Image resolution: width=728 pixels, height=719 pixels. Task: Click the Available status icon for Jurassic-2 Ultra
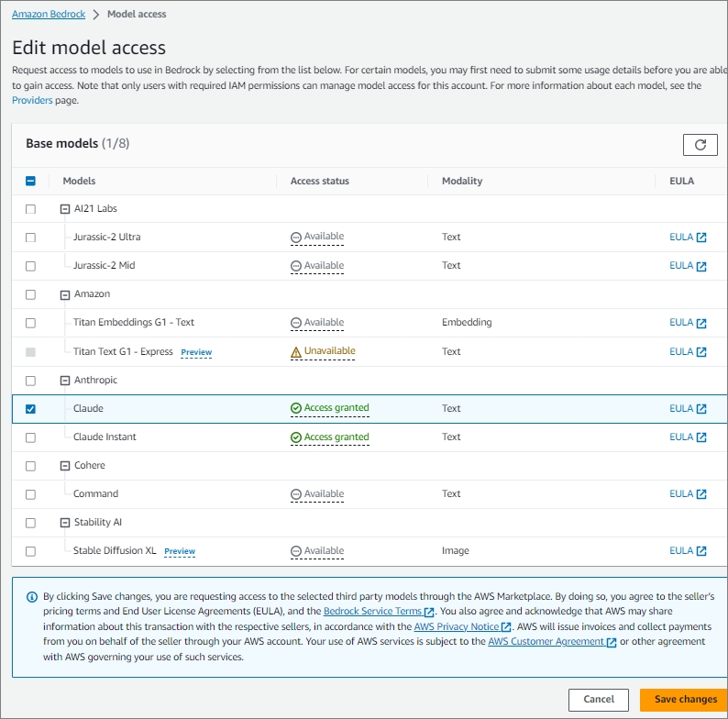coord(296,238)
